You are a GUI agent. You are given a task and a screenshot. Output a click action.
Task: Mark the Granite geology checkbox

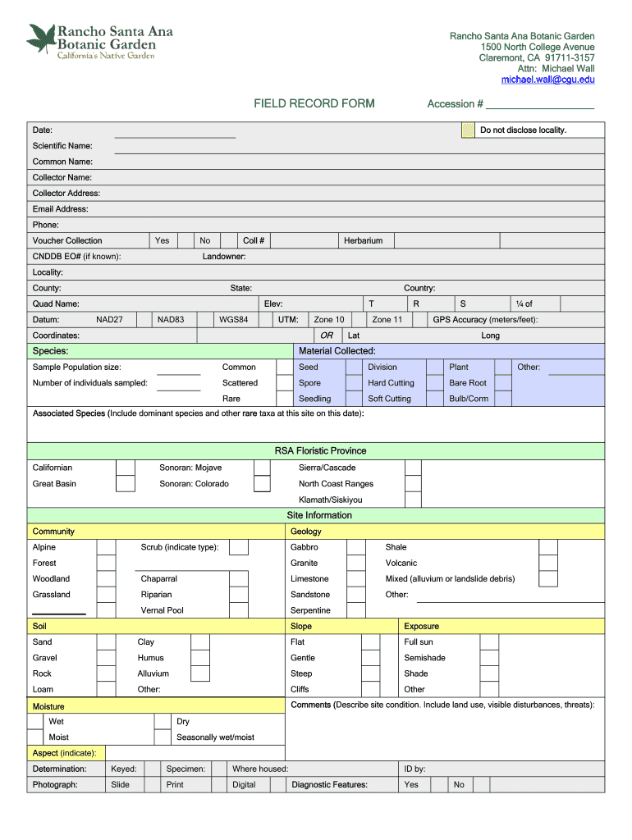(x=356, y=563)
